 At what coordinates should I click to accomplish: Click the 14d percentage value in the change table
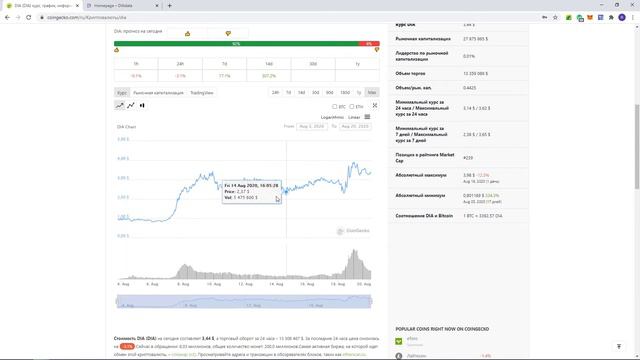click(269, 76)
